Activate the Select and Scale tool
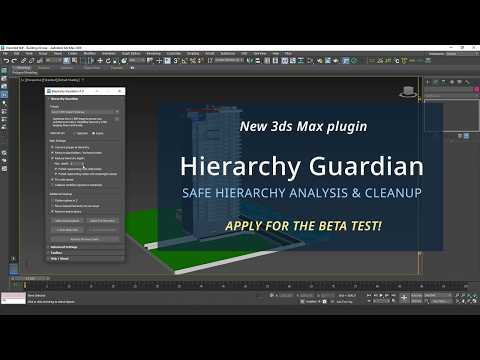The height and width of the screenshot is (360, 480). point(116,61)
